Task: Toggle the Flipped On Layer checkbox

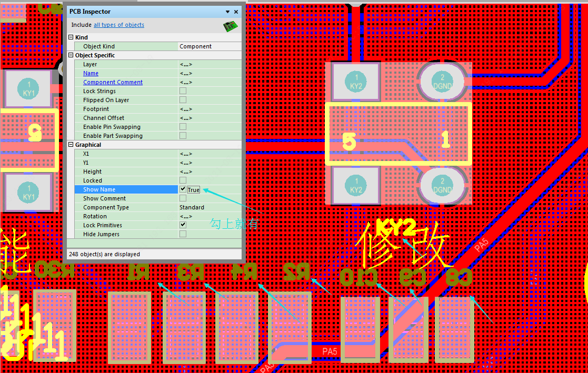Action: pyautogui.click(x=183, y=100)
